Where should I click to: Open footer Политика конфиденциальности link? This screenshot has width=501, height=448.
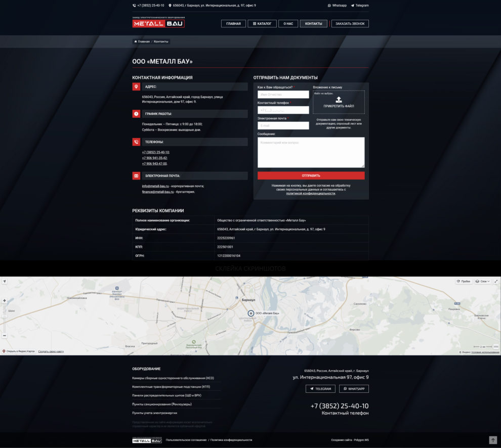click(231, 440)
